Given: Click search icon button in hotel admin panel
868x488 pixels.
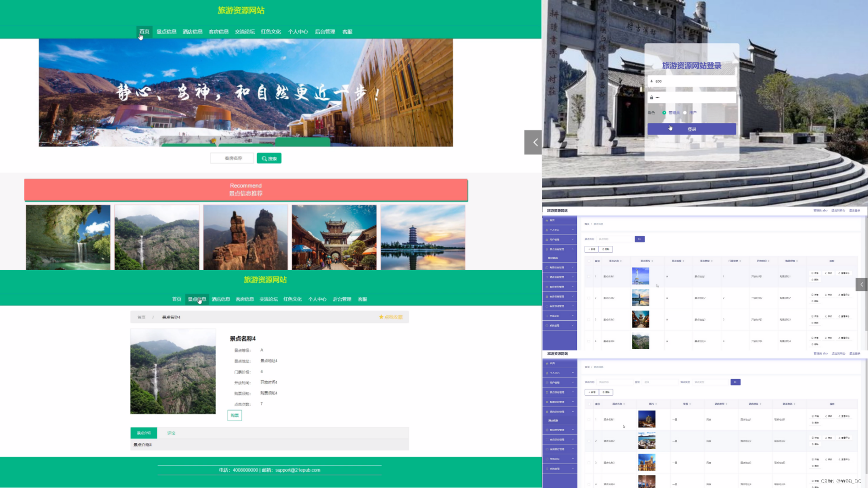Looking at the screenshot, I should [x=736, y=382].
